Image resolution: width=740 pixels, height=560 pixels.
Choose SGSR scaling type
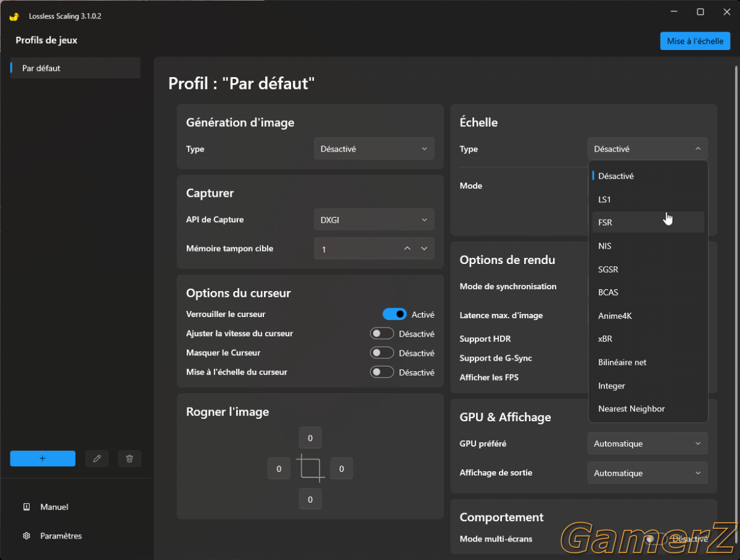[648, 269]
